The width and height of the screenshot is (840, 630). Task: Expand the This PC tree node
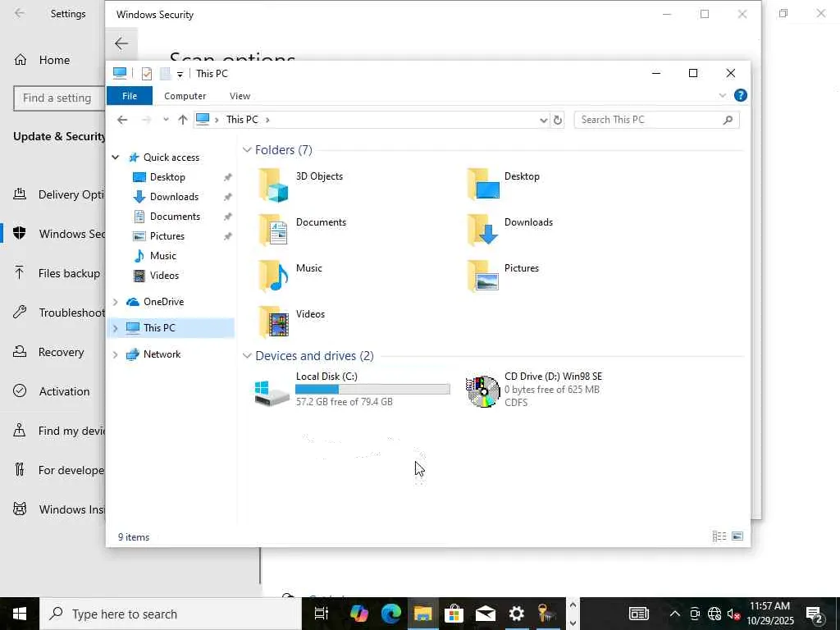(x=115, y=328)
